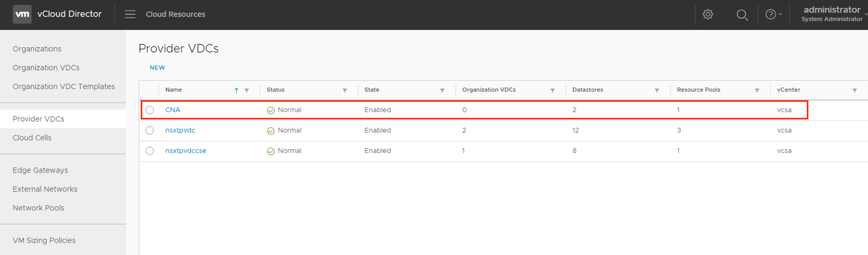Filter the State column

[x=442, y=90]
